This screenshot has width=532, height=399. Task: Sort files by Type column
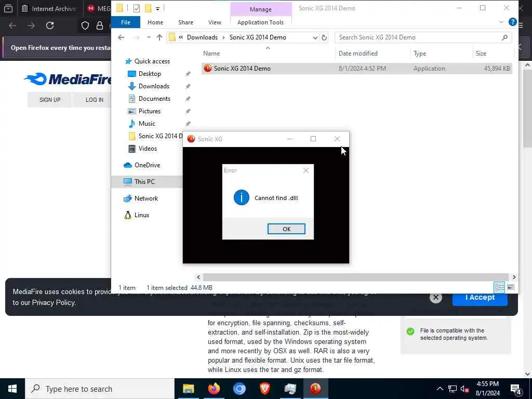pos(420,54)
